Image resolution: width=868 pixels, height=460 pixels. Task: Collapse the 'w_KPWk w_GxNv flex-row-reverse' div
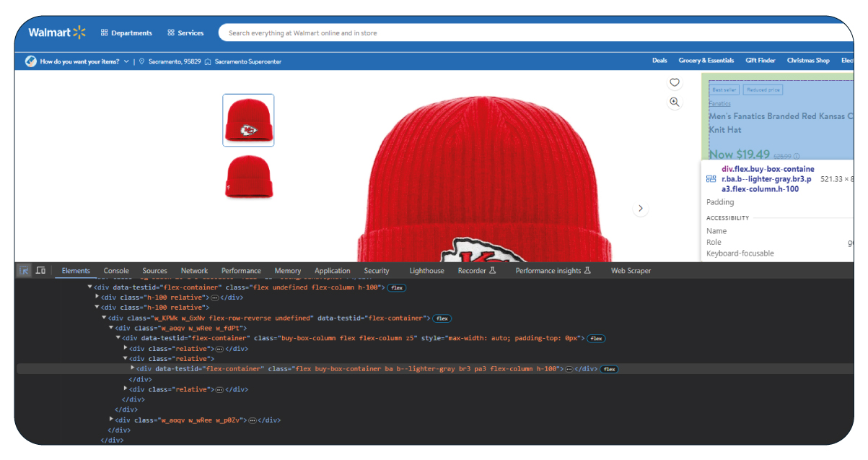coord(105,318)
